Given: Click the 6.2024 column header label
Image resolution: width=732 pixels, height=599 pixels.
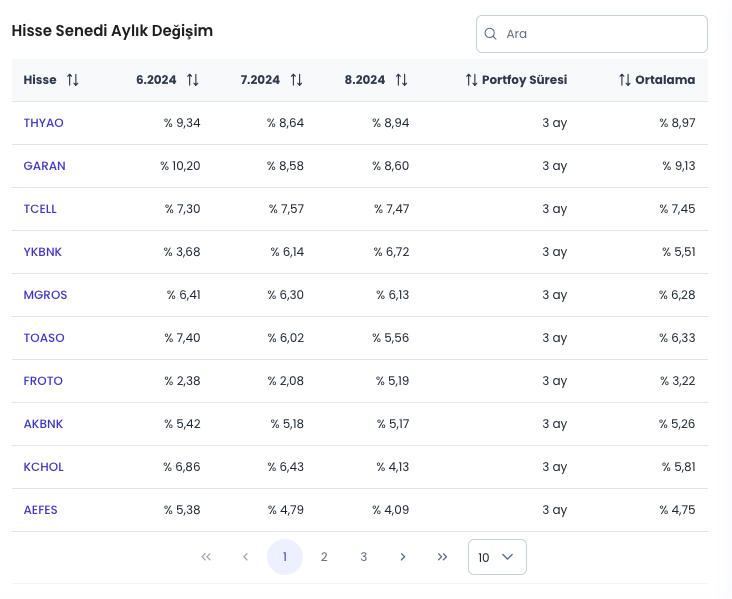Looking at the screenshot, I should coord(156,80).
